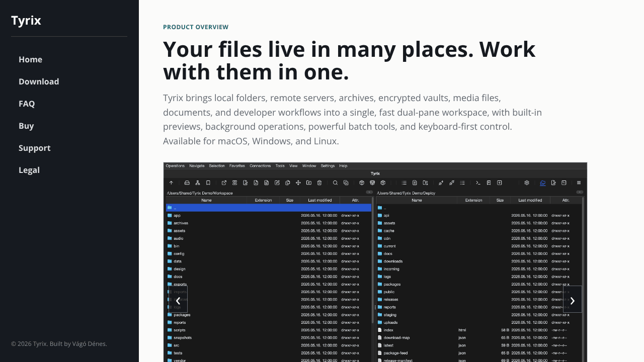Select the 'archives' folder in the left pane

[269, 223]
